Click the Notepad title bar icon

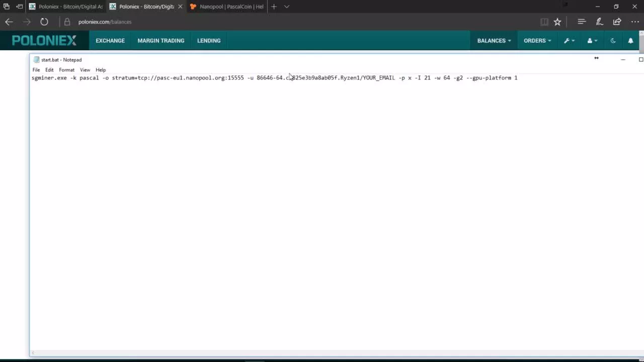point(36,60)
